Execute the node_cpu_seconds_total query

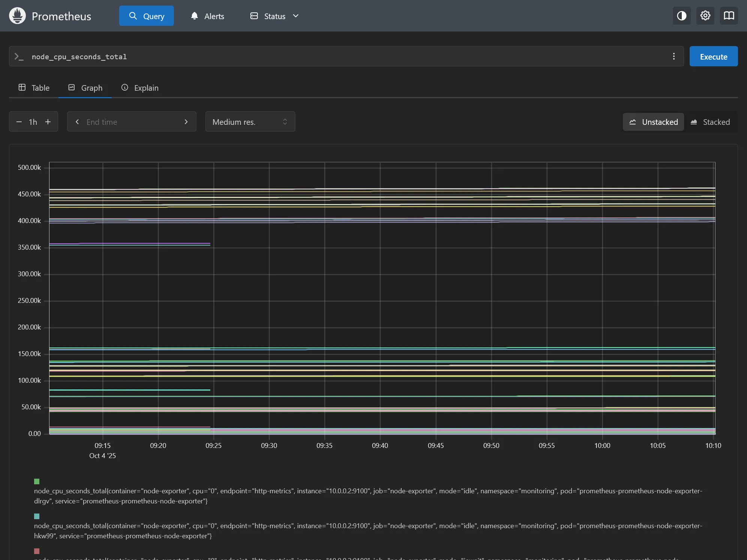(713, 56)
